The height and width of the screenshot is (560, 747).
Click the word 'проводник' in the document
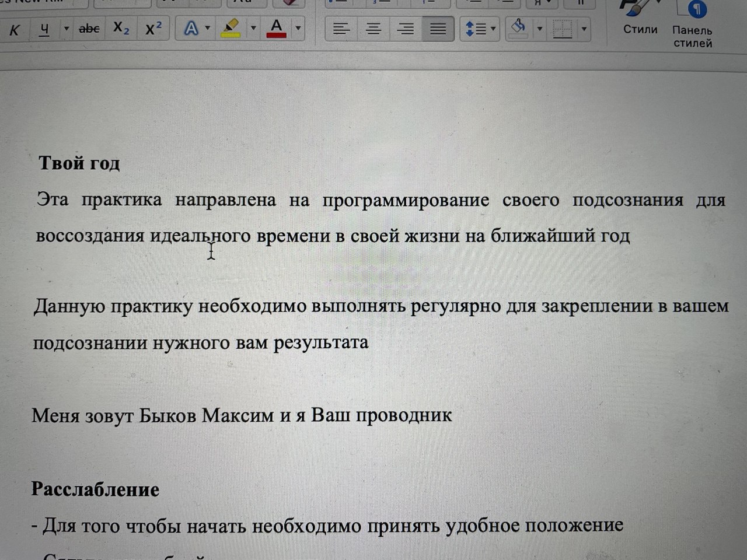(404, 415)
